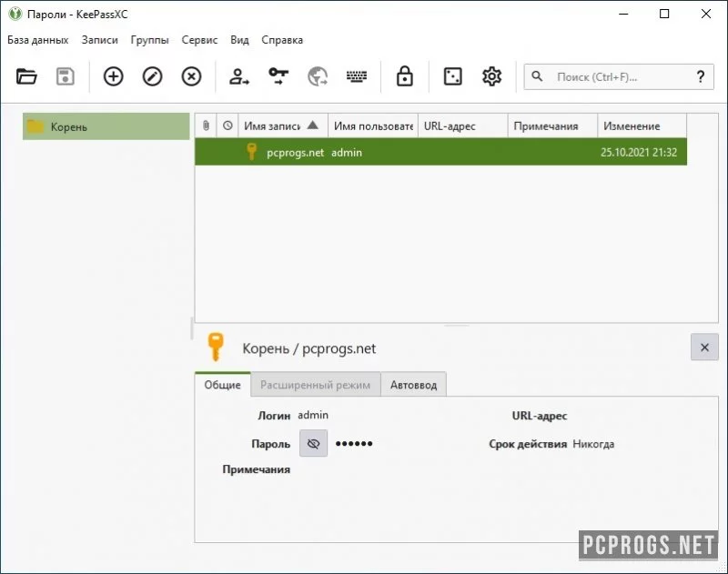Open the Группы menu
This screenshot has height=574, width=728.
(149, 40)
